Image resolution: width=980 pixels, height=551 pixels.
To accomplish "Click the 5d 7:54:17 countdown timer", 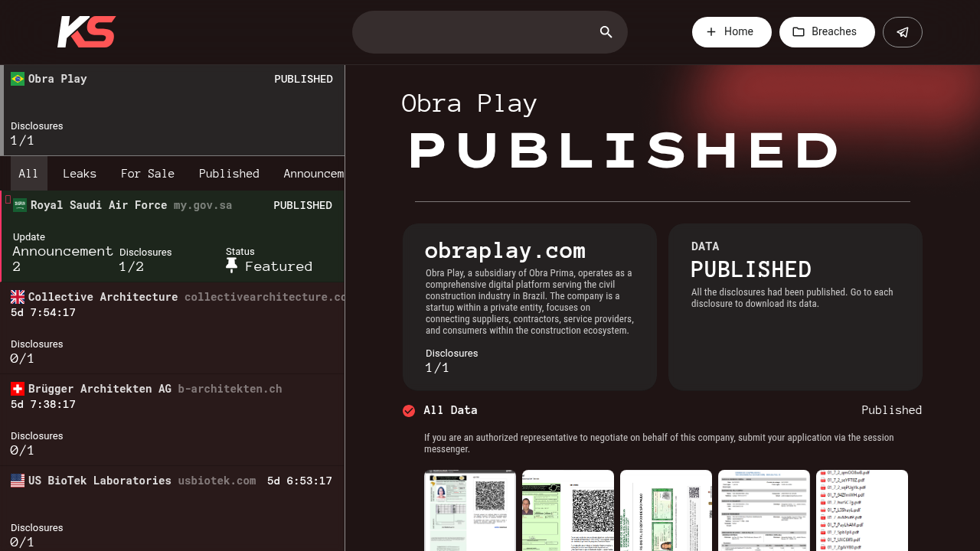I will 43,312.
